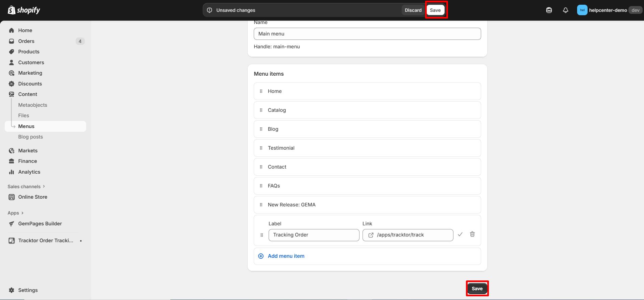Select the Testimonial menu item

(x=281, y=148)
